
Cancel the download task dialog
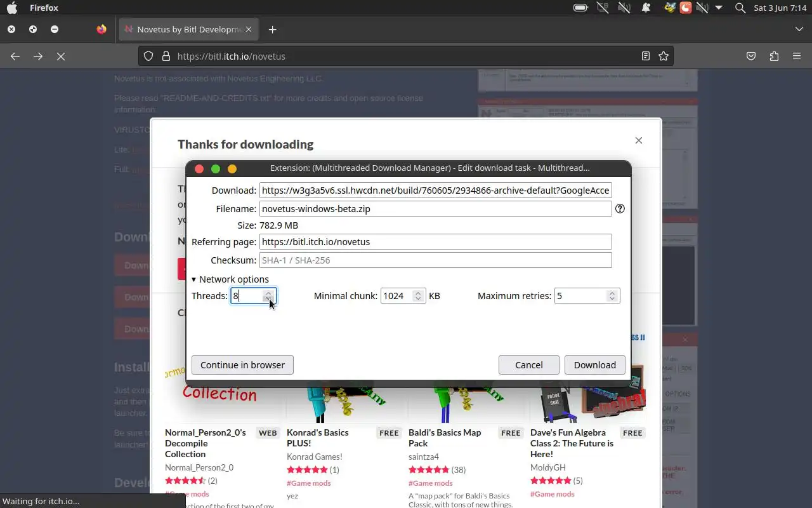(x=529, y=364)
